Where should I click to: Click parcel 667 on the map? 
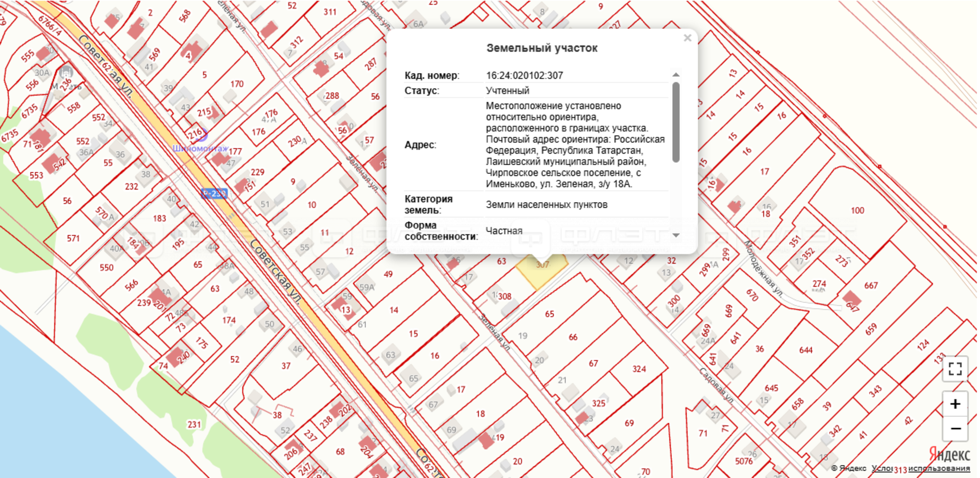coord(871,286)
